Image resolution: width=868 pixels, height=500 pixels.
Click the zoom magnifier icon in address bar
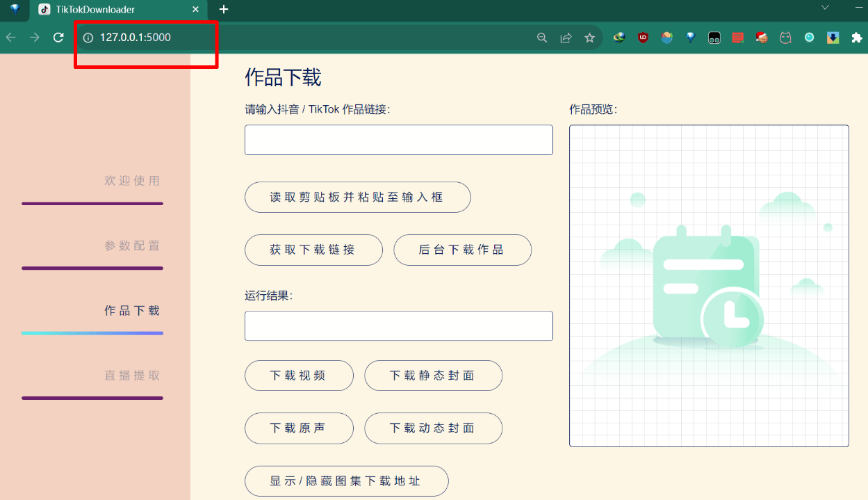(x=542, y=38)
